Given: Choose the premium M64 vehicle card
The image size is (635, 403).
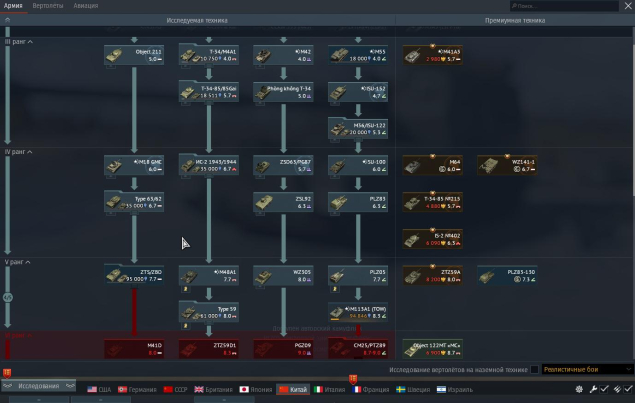Looking at the screenshot, I should [432, 165].
